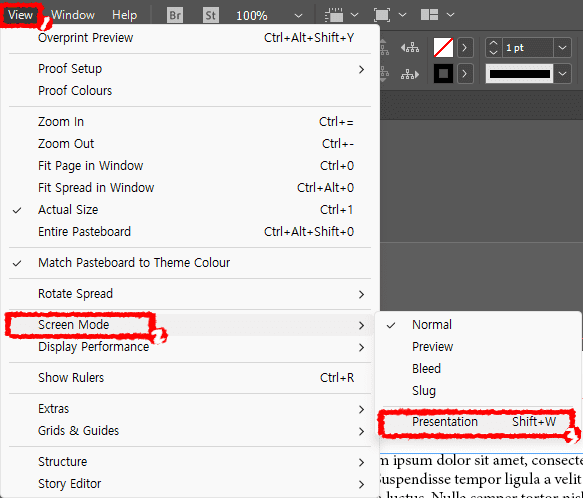Click the select previous object icon
This screenshot has height=498, width=583.
(410, 48)
